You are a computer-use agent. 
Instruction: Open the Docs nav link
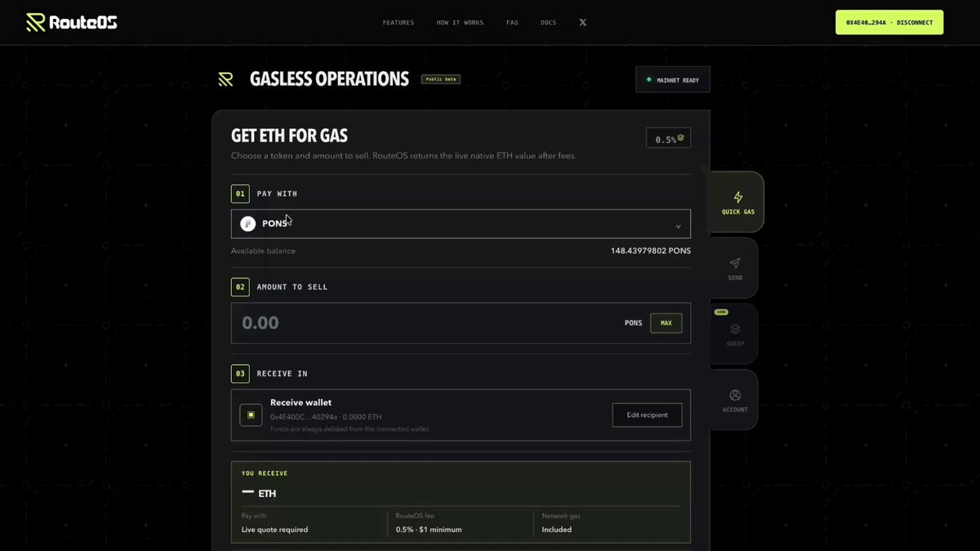[548, 23]
